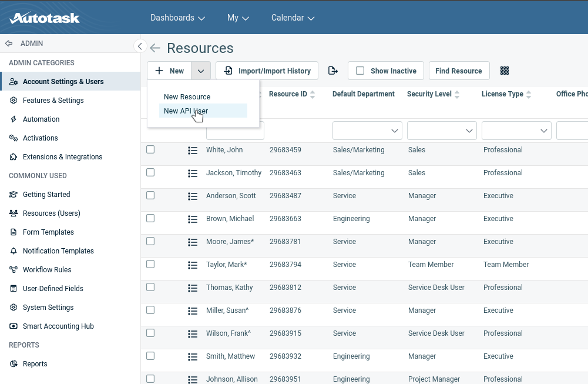Image resolution: width=588 pixels, height=384 pixels.
Task: Open Account Settings & Users category
Action: pyautogui.click(x=70, y=82)
